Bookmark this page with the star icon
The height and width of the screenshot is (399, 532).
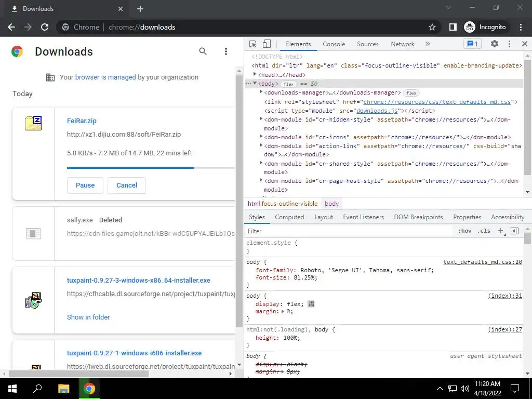pyautogui.click(x=432, y=27)
